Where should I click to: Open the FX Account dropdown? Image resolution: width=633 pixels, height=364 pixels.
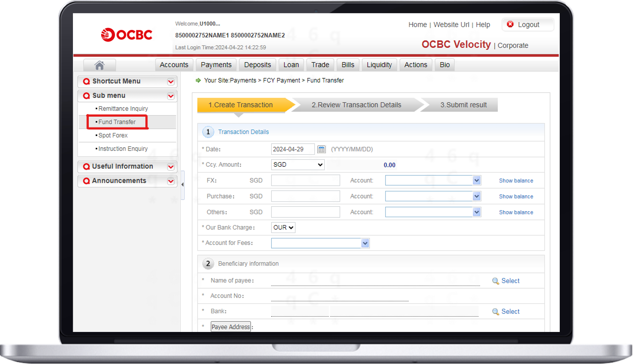(433, 180)
